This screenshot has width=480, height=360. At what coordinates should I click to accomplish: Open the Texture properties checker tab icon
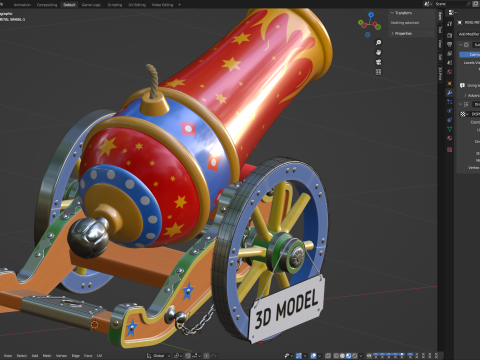pyautogui.click(x=449, y=150)
